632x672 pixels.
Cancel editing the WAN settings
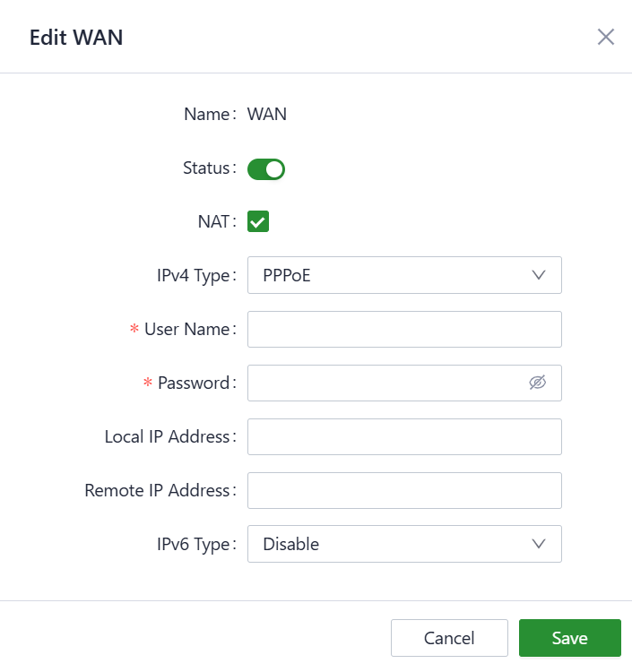tap(449, 638)
